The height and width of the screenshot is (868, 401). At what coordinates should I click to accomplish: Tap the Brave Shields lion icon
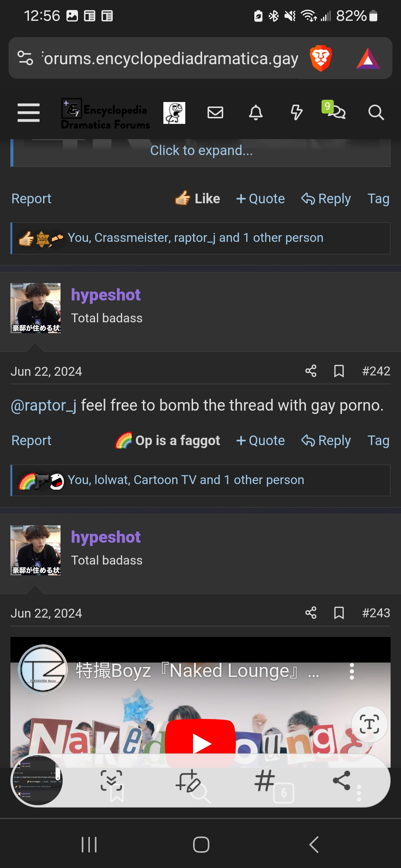tap(321, 58)
